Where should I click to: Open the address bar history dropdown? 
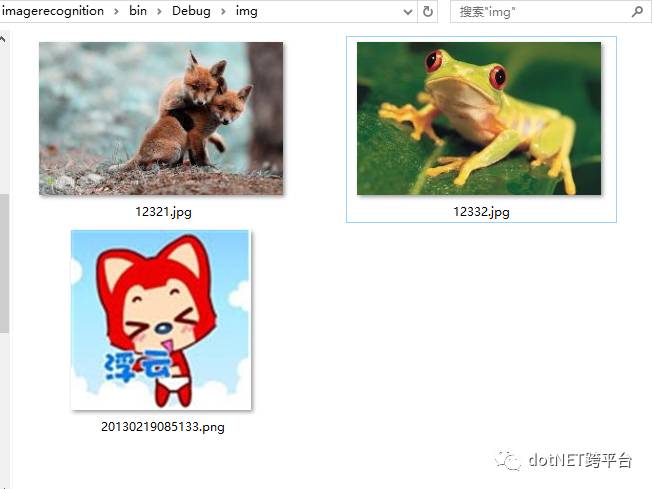click(x=408, y=12)
